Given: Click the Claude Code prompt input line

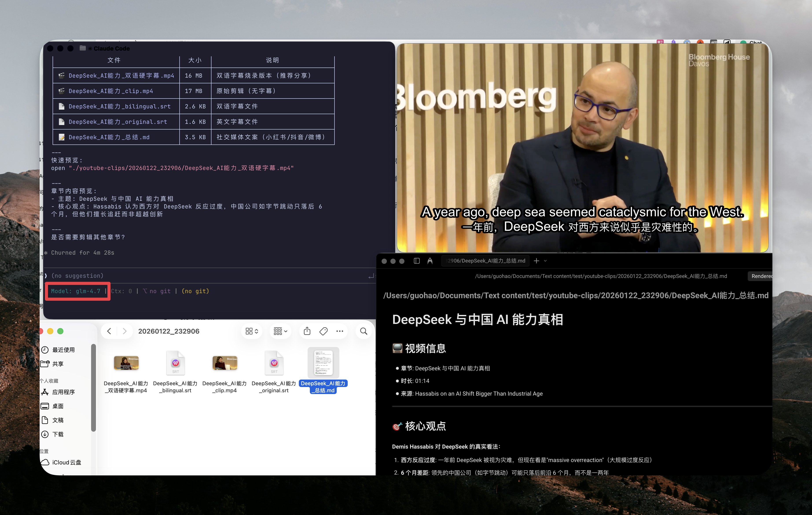Looking at the screenshot, I should point(202,276).
